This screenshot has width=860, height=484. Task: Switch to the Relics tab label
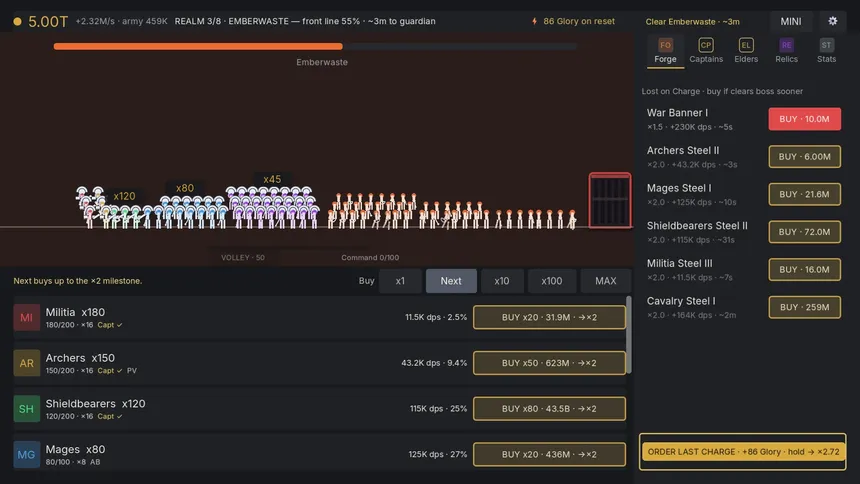tap(786, 59)
